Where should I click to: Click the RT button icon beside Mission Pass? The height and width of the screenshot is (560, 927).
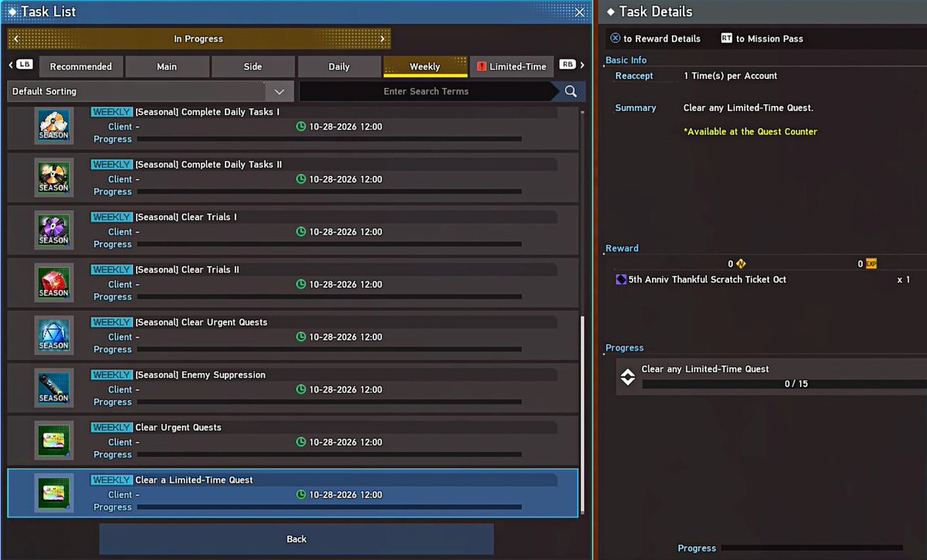(x=726, y=38)
